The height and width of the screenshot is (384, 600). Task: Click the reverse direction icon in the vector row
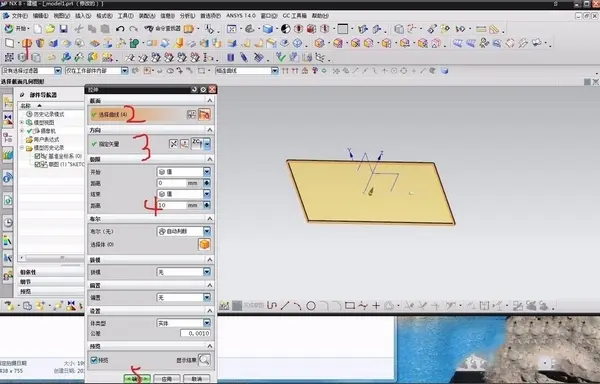[173, 144]
